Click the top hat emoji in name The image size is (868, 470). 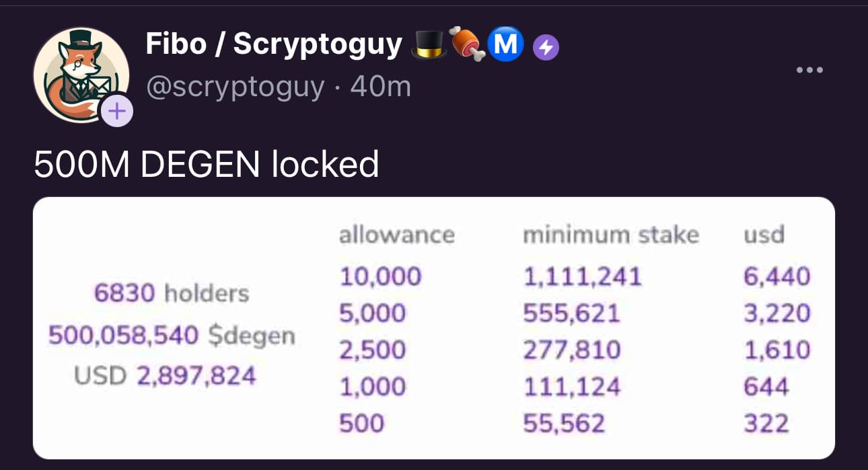pos(428,44)
